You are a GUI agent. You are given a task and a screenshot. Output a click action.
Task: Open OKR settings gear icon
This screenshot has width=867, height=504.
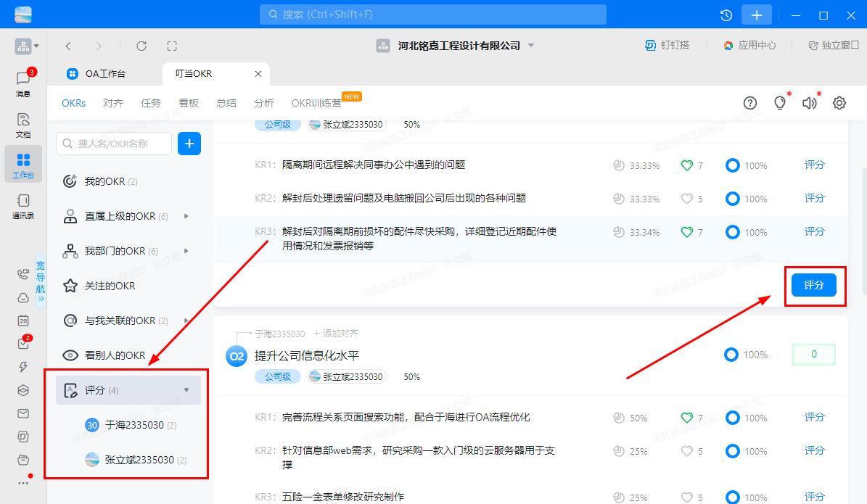click(x=839, y=103)
